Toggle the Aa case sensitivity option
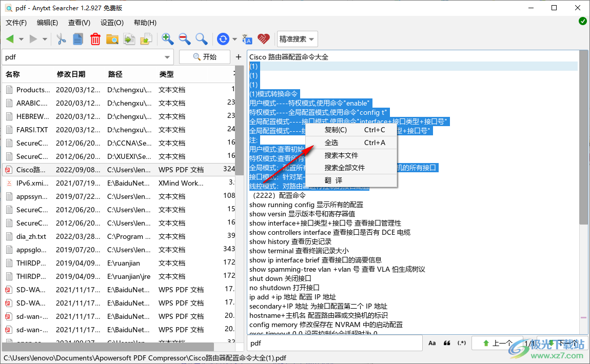 coord(432,342)
